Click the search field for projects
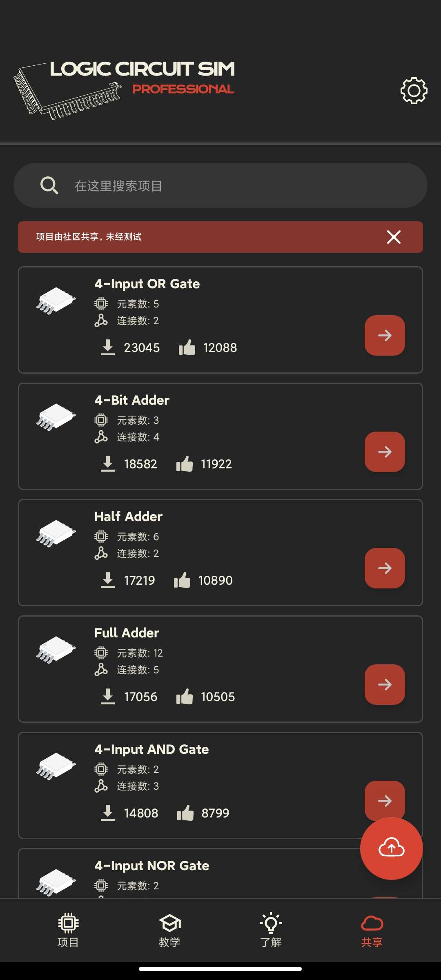 pos(220,185)
